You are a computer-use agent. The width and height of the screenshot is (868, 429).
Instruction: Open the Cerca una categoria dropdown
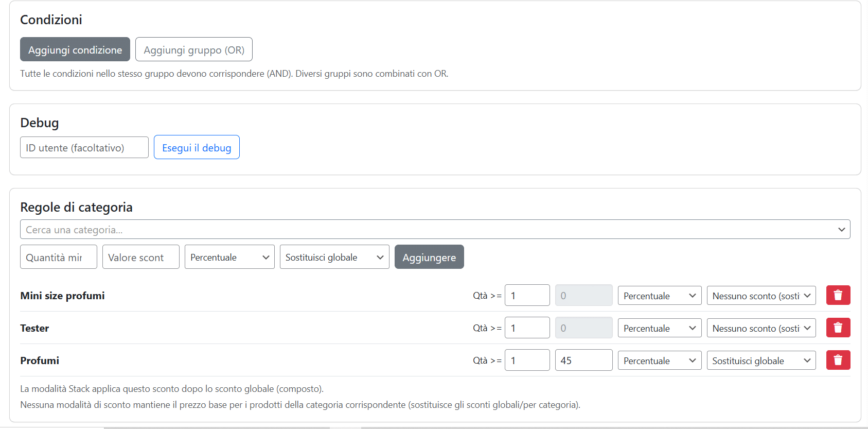pyautogui.click(x=435, y=229)
